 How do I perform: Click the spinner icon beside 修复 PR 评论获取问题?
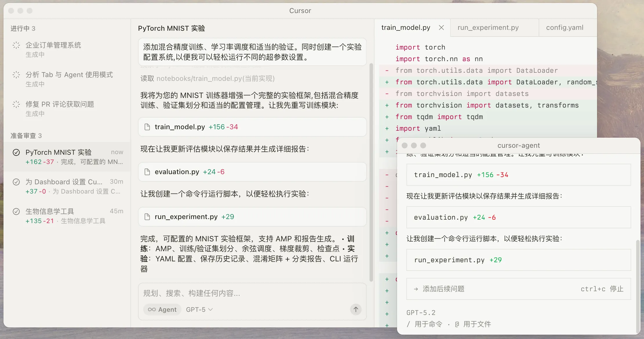pyautogui.click(x=16, y=104)
